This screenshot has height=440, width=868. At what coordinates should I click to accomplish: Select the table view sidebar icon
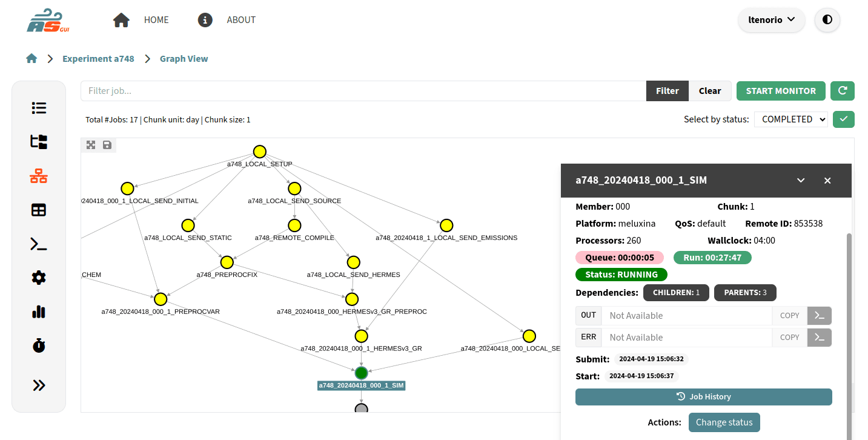click(39, 210)
